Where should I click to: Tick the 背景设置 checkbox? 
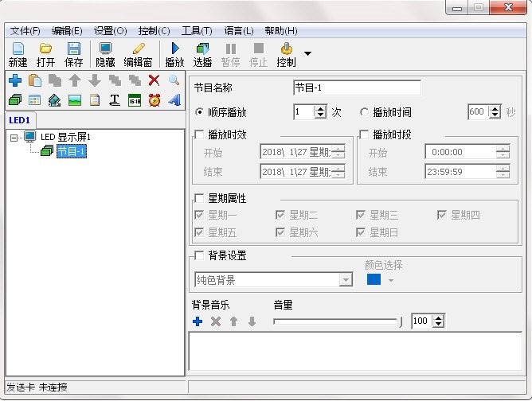[x=200, y=256]
